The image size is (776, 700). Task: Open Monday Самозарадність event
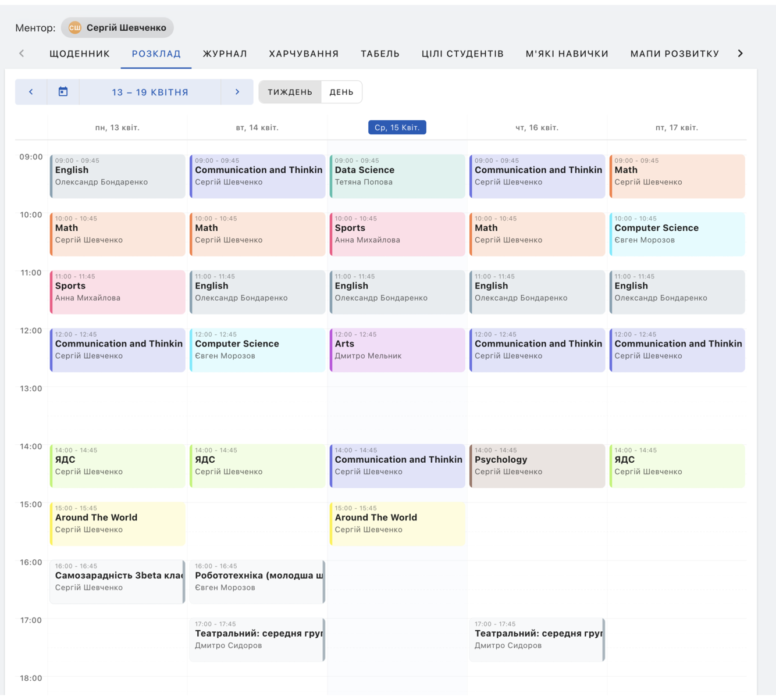118,581
